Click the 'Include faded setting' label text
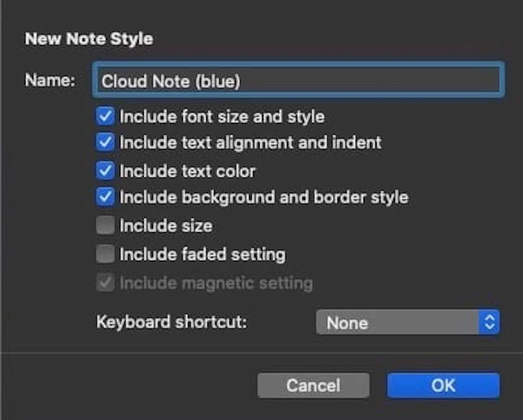 pyautogui.click(x=202, y=254)
